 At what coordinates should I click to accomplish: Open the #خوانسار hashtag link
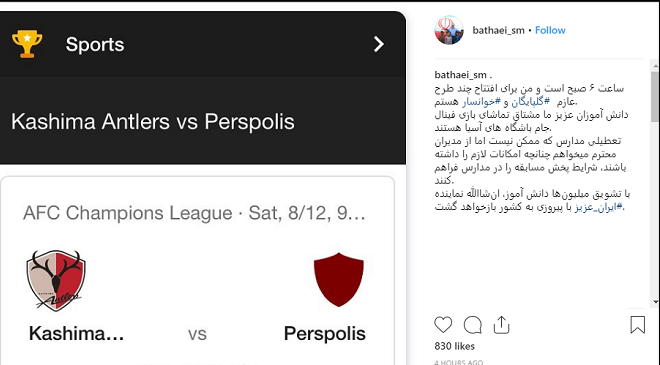click(482, 101)
